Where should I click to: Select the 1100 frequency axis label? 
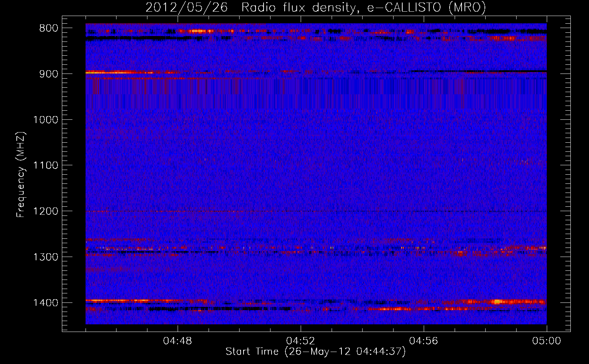tap(46, 166)
